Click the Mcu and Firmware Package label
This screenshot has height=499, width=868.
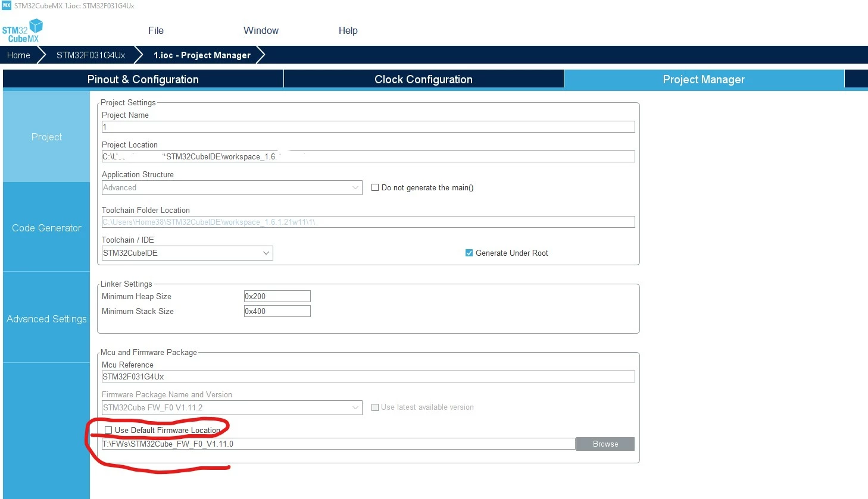(x=148, y=352)
